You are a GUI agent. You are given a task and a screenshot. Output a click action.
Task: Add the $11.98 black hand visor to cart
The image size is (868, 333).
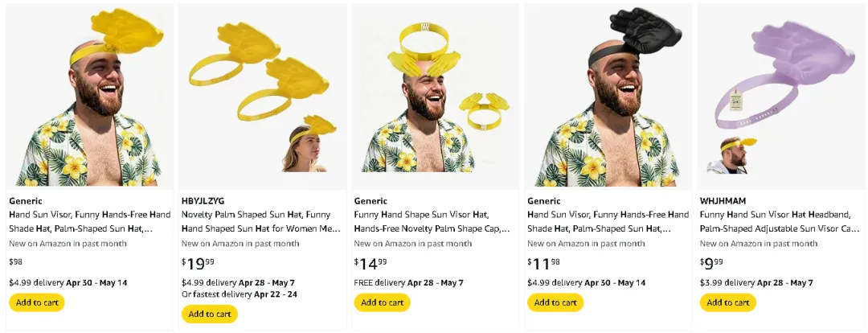click(x=555, y=302)
